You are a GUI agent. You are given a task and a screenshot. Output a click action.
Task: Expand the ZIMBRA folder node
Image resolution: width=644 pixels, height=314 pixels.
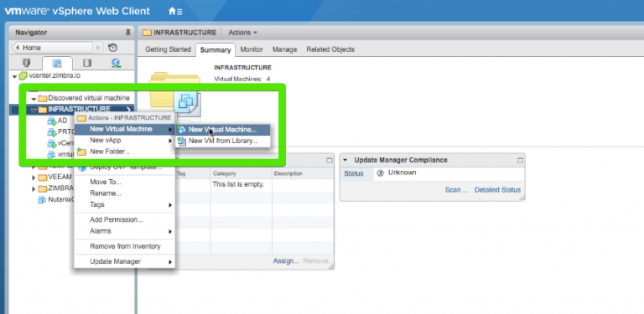click(x=34, y=189)
